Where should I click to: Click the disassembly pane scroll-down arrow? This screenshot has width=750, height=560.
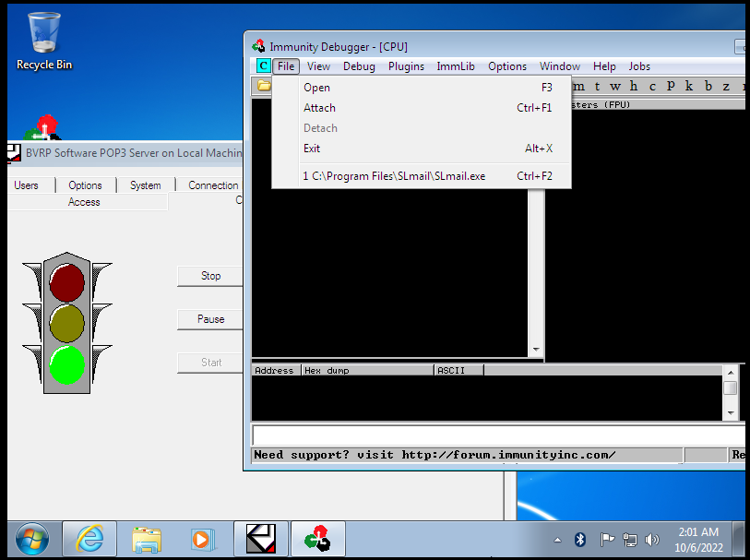536,350
